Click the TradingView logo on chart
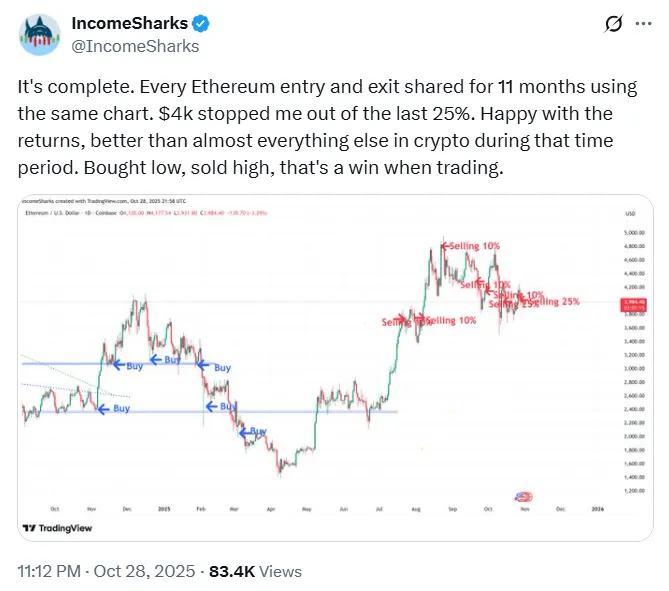This screenshot has width=669, height=591. [62, 527]
